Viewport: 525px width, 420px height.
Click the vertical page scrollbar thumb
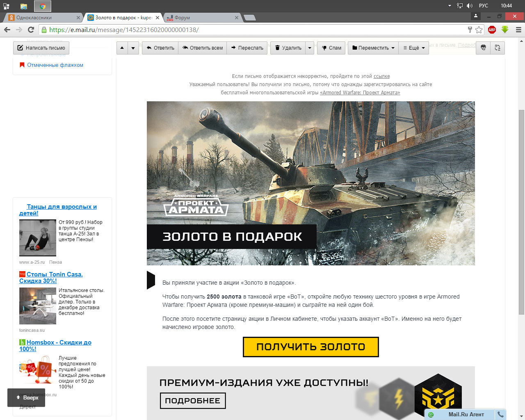pyautogui.click(x=522, y=212)
